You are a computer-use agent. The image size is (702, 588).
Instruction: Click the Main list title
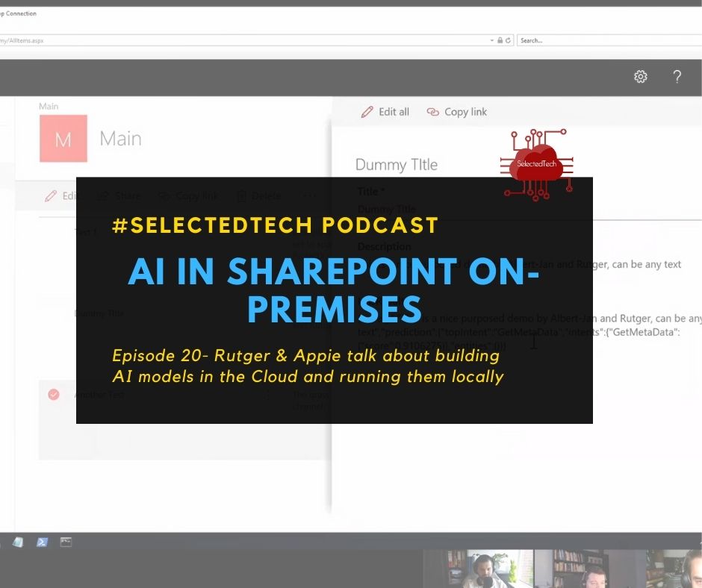(x=120, y=139)
